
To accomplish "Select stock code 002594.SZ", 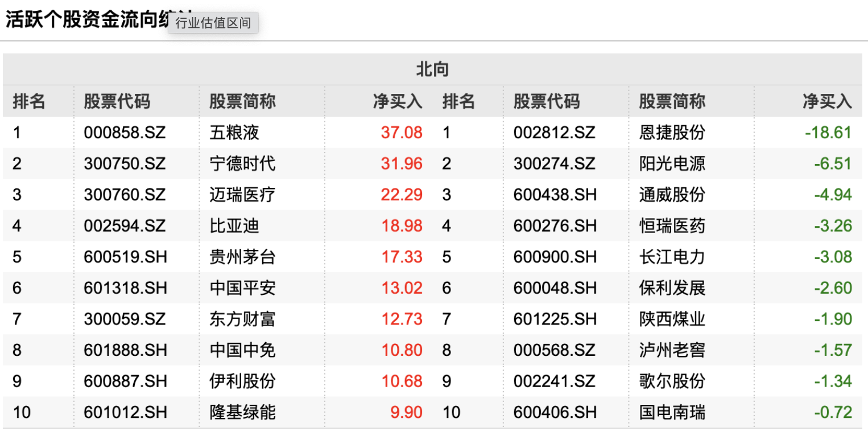I will [125, 226].
